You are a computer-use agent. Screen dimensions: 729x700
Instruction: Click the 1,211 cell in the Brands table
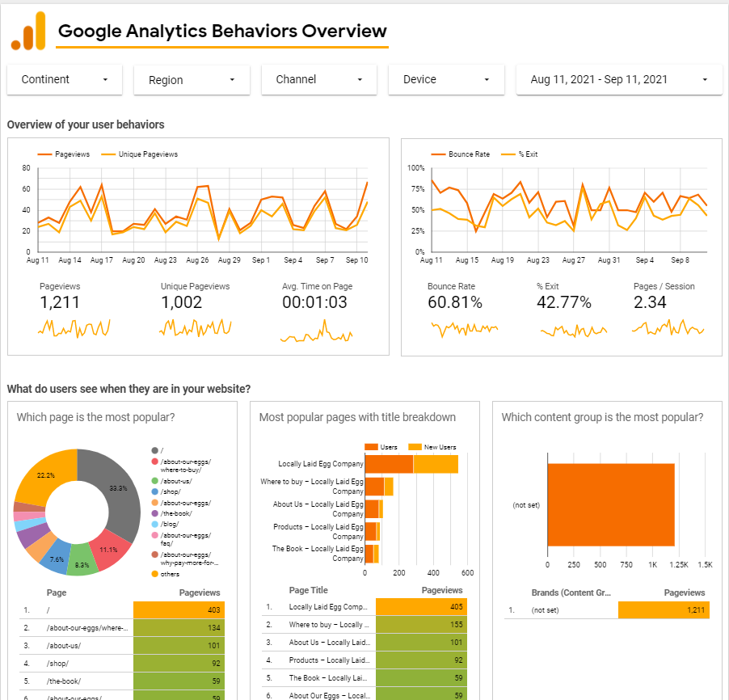[664, 609]
